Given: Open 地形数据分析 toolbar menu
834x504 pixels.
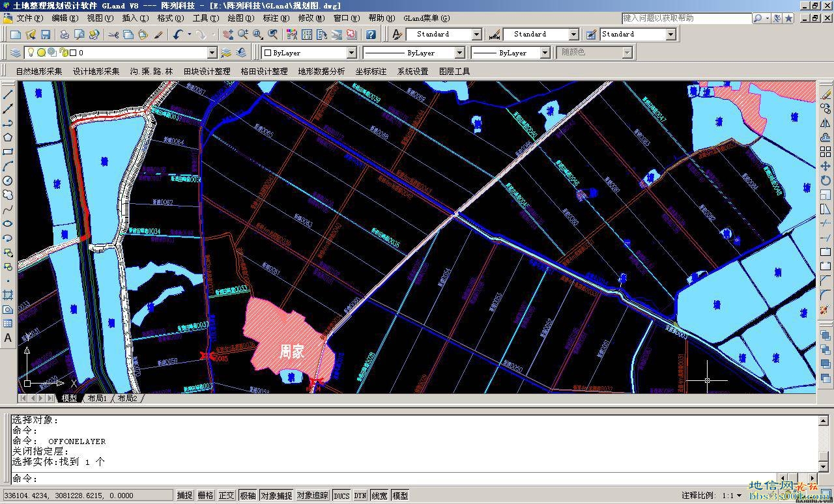Looking at the screenshot, I should point(322,72).
